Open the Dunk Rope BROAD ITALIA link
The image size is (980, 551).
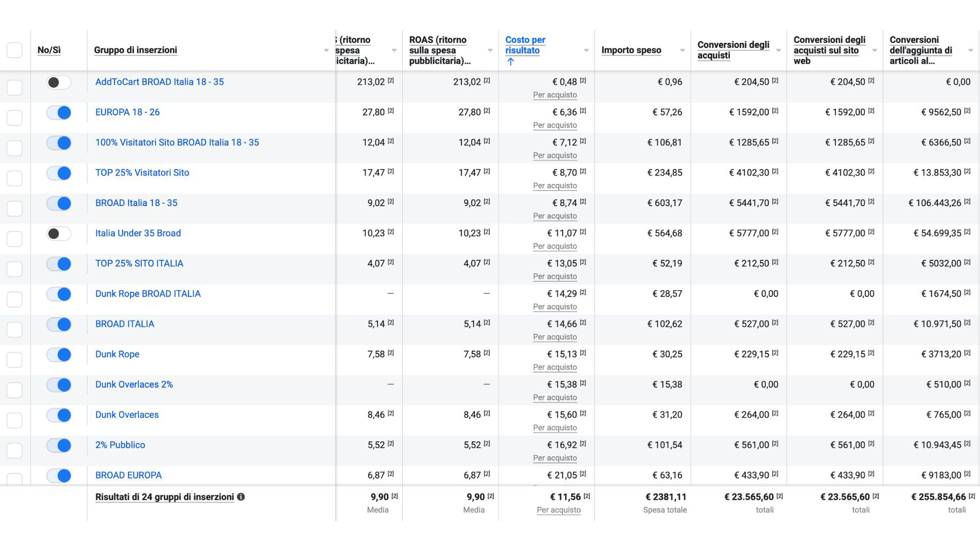pos(148,294)
